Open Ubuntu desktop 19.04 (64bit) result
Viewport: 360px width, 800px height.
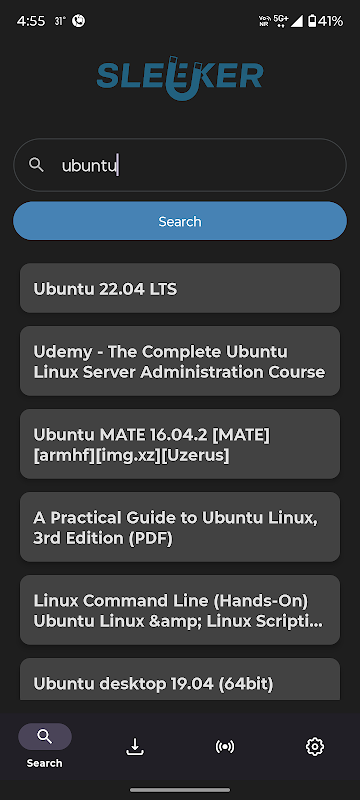click(x=180, y=680)
